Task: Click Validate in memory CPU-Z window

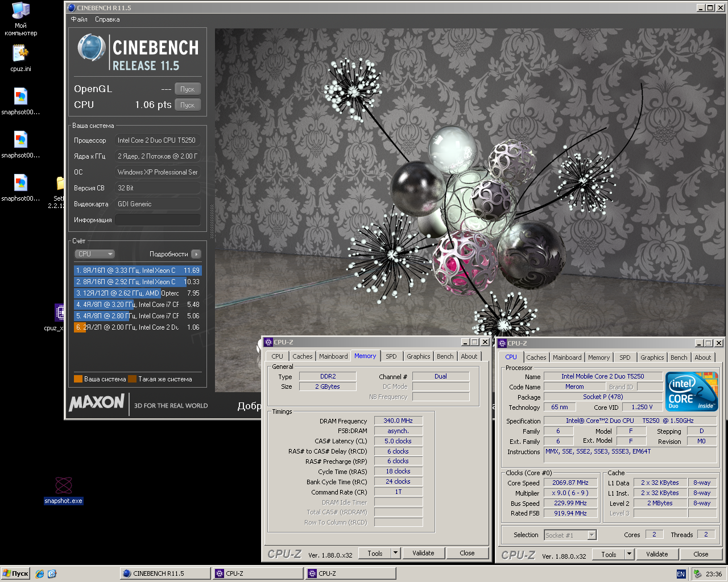Action: pyautogui.click(x=423, y=553)
